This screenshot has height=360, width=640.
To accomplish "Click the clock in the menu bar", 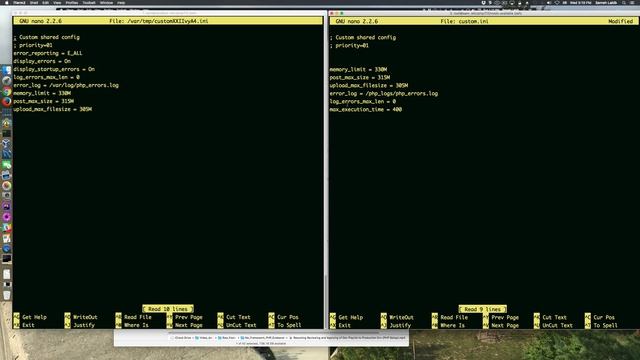I will pos(581,2).
